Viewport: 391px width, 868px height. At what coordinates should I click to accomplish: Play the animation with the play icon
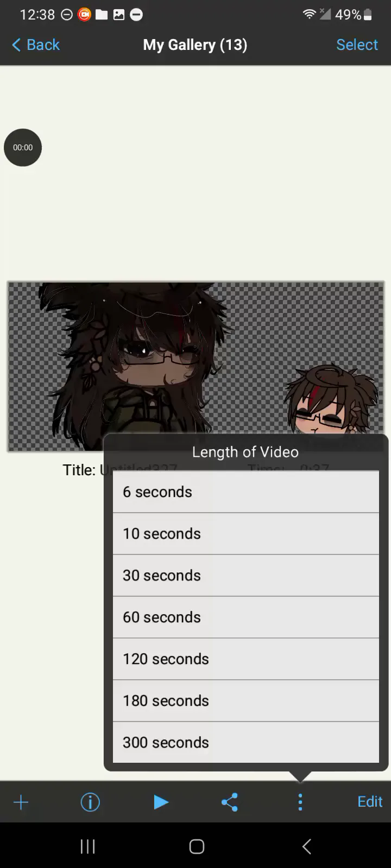[161, 802]
